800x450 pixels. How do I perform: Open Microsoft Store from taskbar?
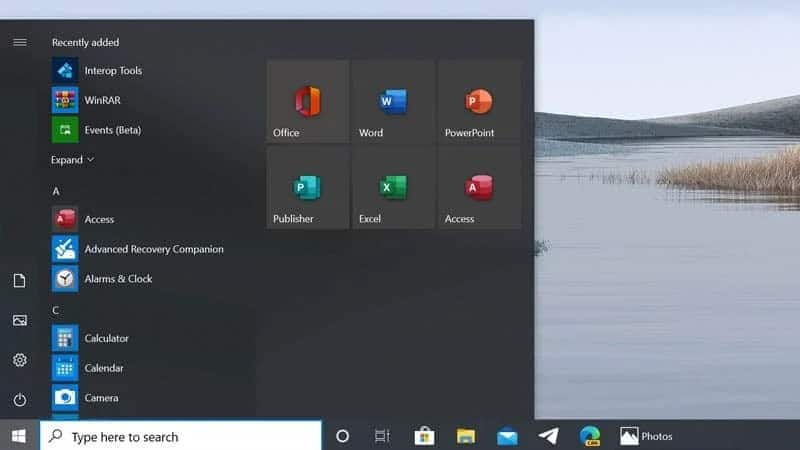424,436
